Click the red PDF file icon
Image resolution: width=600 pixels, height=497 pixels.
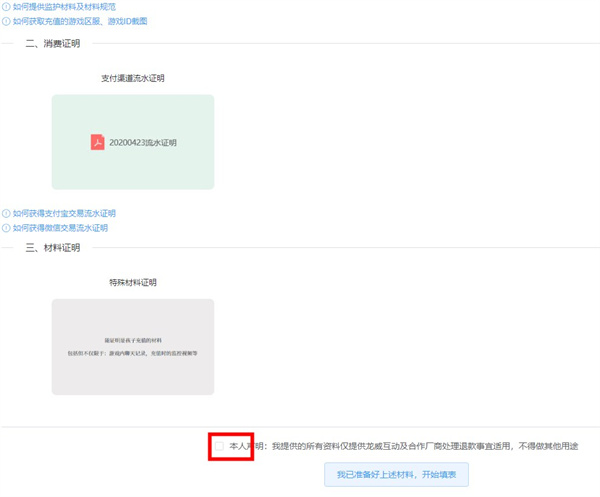[x=97, y=143]
